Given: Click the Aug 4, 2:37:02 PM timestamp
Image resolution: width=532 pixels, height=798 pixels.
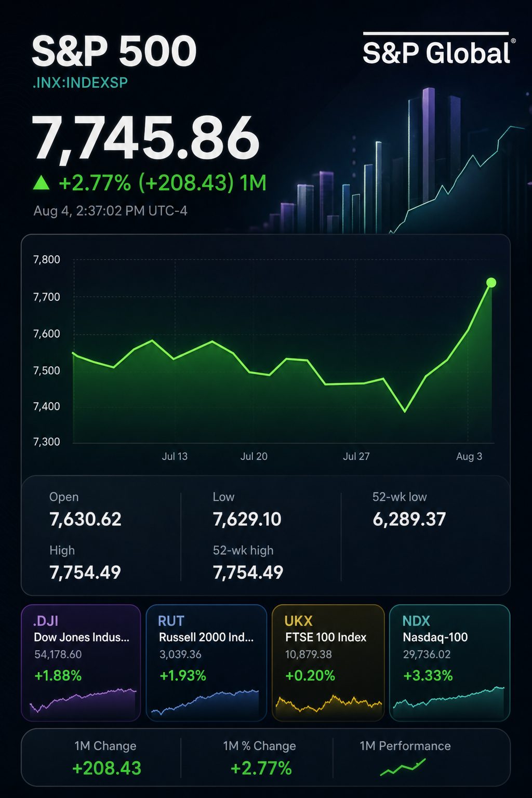Looking at the screenshot, I should (x=110, y=211).
